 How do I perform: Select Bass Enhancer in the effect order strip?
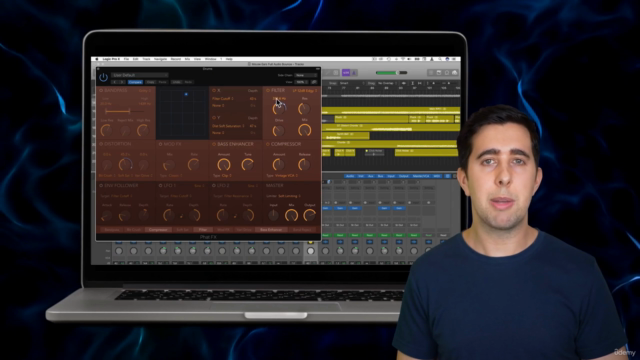tap(271, 230)
